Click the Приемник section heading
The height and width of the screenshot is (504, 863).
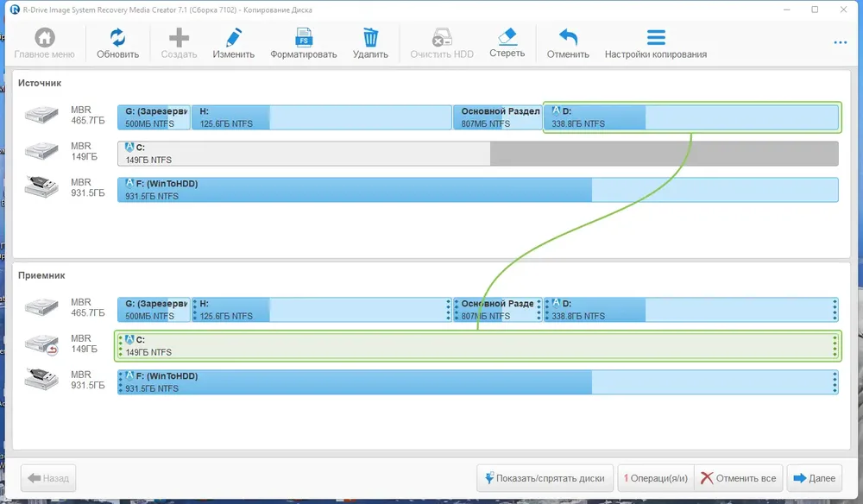click(x=41, y=275)
